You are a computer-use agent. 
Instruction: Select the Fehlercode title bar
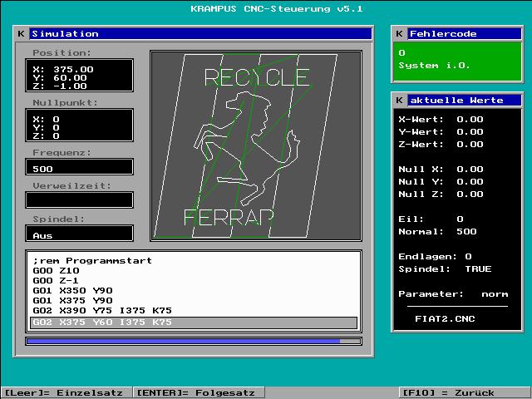point(464,33)
